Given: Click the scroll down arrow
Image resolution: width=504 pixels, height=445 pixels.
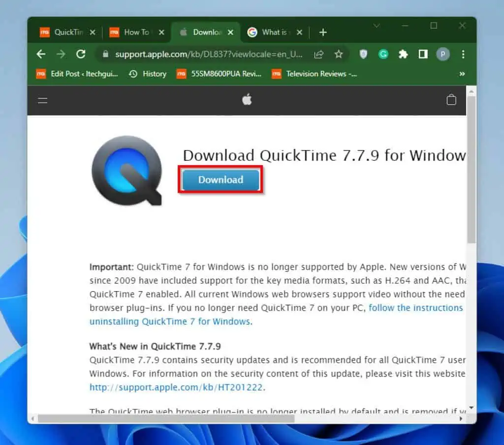Looking at the screenshot, I should 471,408.
